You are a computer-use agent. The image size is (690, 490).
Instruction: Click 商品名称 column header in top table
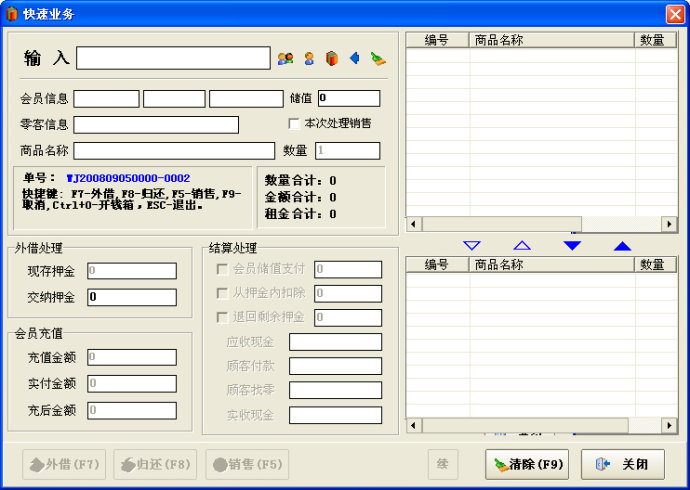tap(551, 40)
